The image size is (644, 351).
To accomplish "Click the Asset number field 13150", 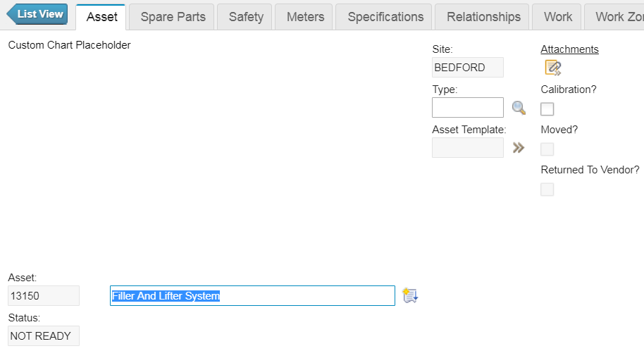I will 44,296.
